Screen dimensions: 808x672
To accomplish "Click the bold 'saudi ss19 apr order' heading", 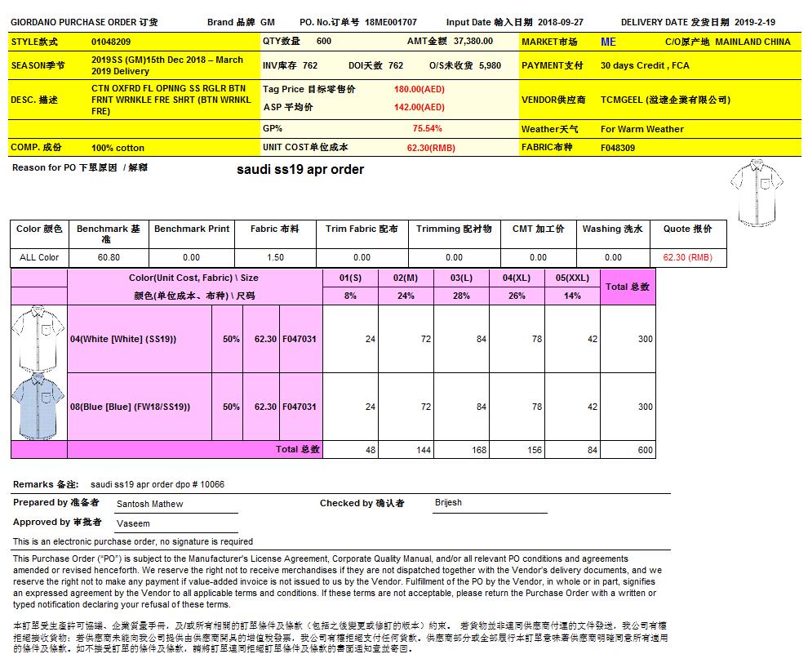I will (300, 170).
